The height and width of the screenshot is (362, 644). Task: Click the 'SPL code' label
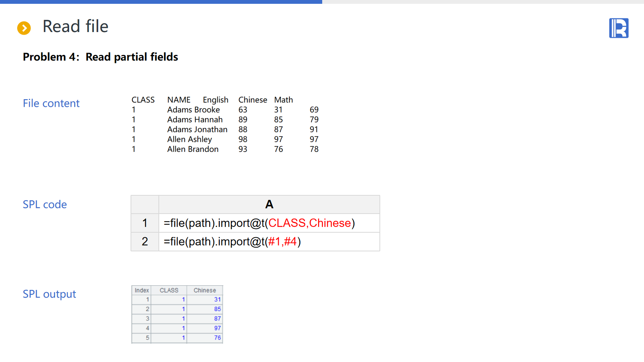pyautogui.click(x=45, y=204)
